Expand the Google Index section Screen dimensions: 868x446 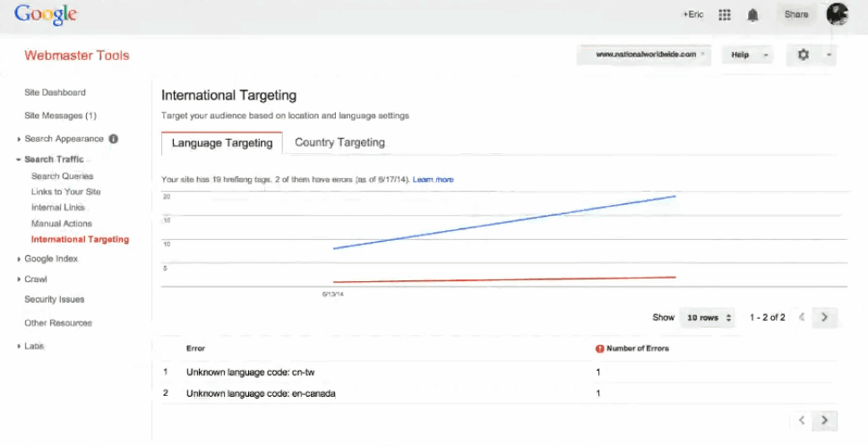point(51,259)
